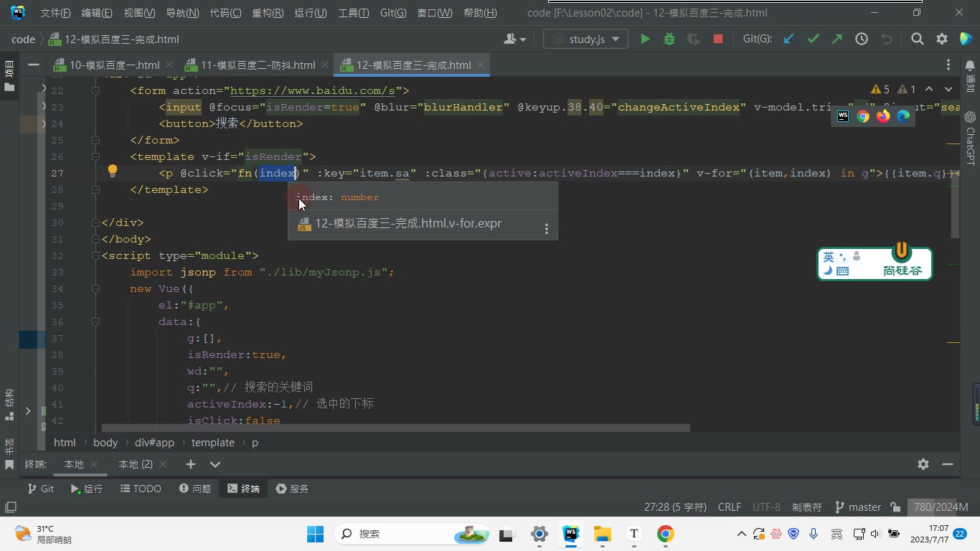Stop the running process with red square
Screen dimensions: 980x551
[x=717, y=39]
